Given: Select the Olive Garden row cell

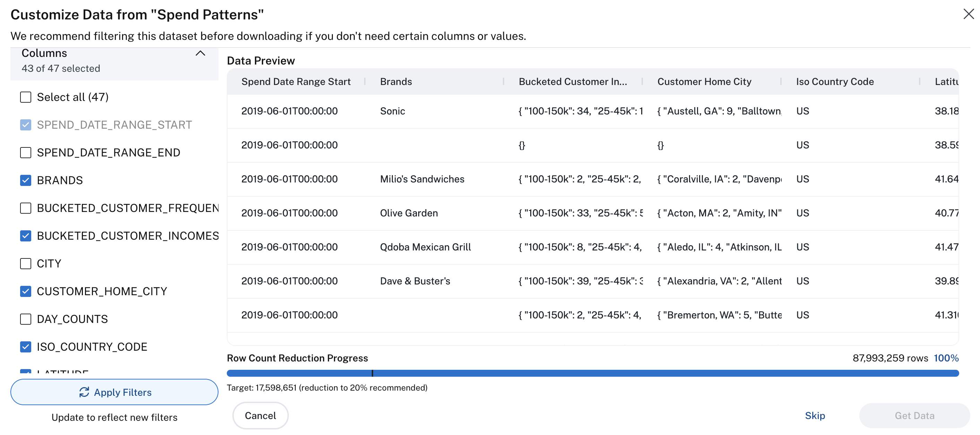Looking at the screenshot, I should (x=409, y=213).
